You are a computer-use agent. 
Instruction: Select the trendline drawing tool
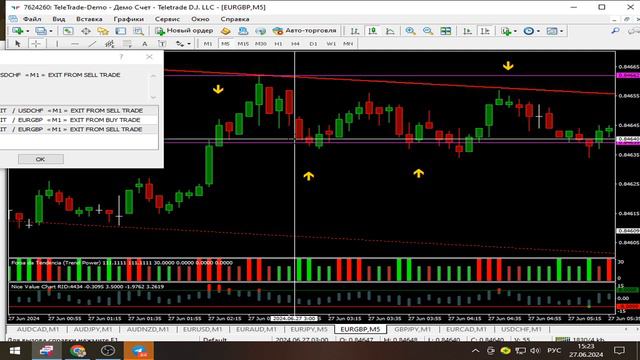(93, 44)
